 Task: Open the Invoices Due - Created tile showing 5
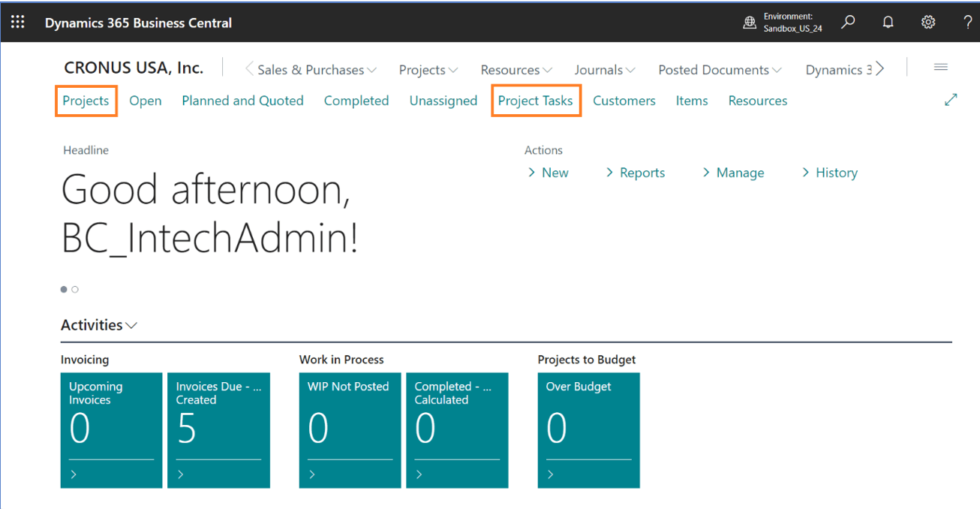click(218, 430)
